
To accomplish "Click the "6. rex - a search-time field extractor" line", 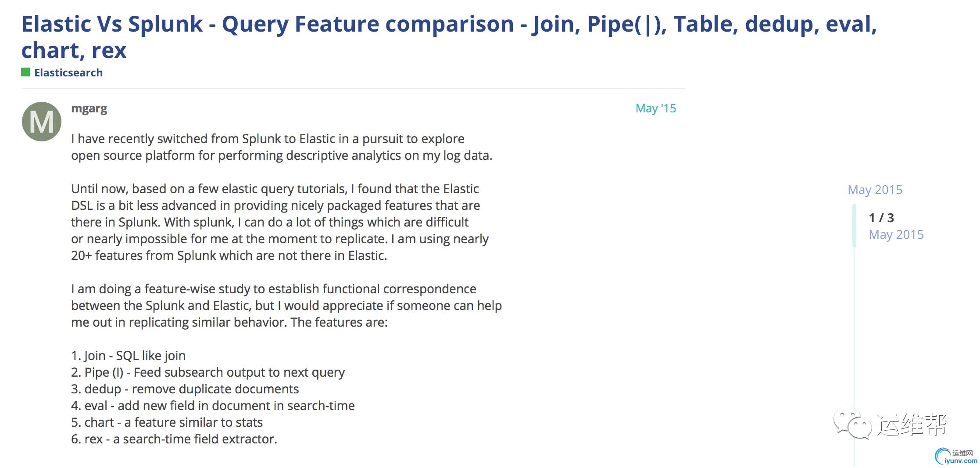I will tap(174, 439).
